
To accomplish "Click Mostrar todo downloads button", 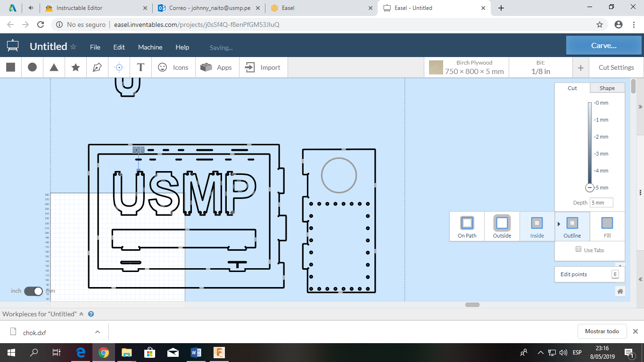I will [x=602, y=331].
